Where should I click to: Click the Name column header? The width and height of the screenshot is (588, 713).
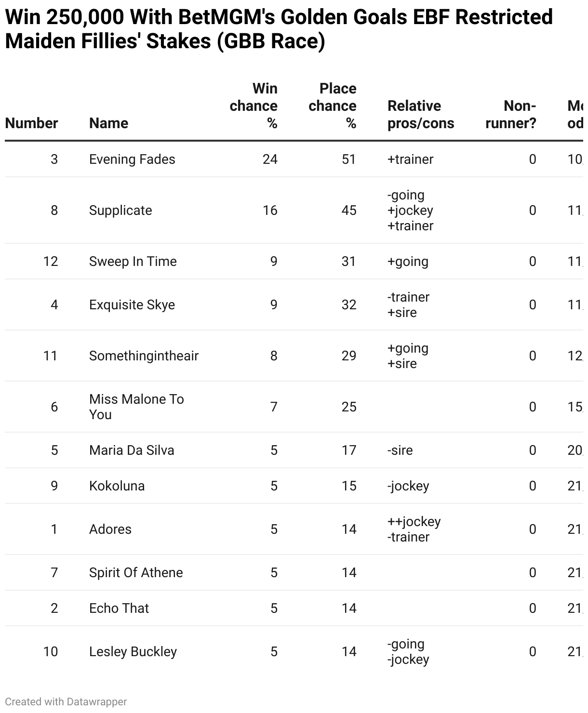pyautogui.click(x=108, y=123)
